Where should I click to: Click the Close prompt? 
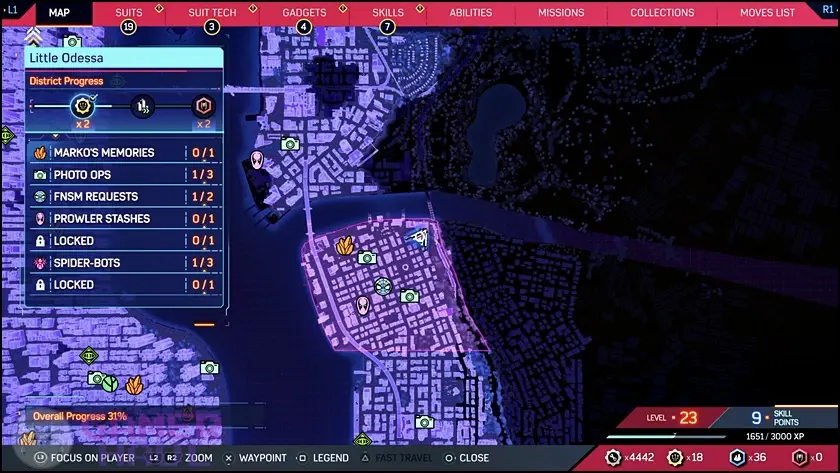pos(466,458)
